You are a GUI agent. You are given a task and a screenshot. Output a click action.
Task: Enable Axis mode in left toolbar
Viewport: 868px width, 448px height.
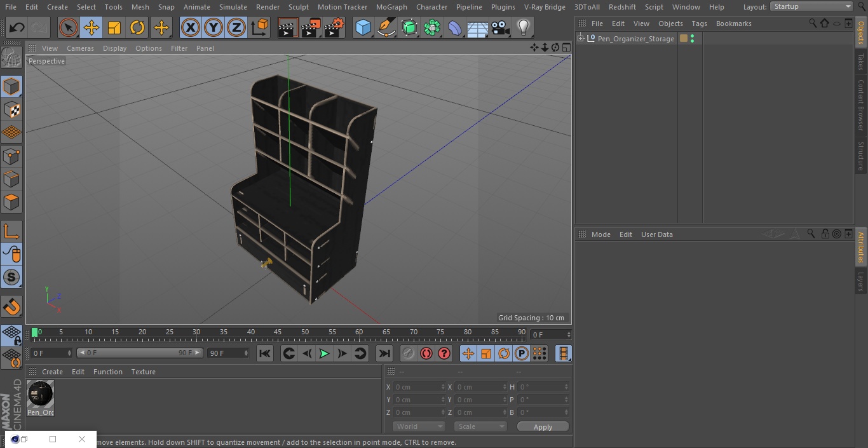click(x=11, y=231)
